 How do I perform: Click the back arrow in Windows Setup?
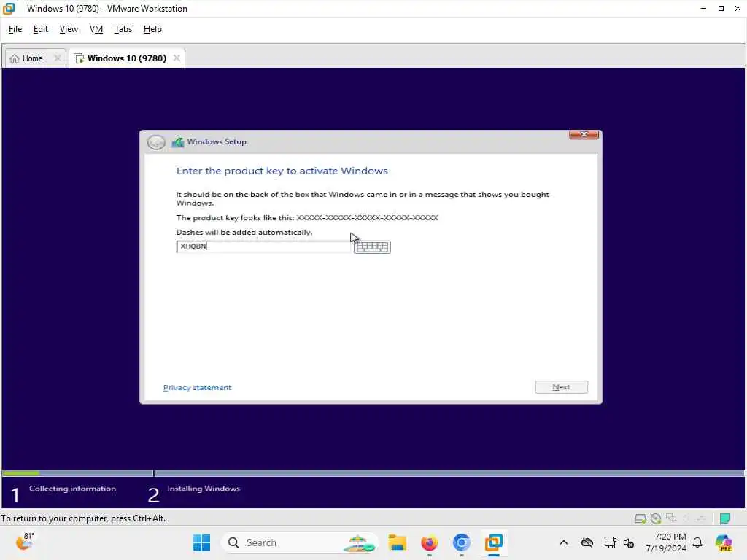point(156,142)
